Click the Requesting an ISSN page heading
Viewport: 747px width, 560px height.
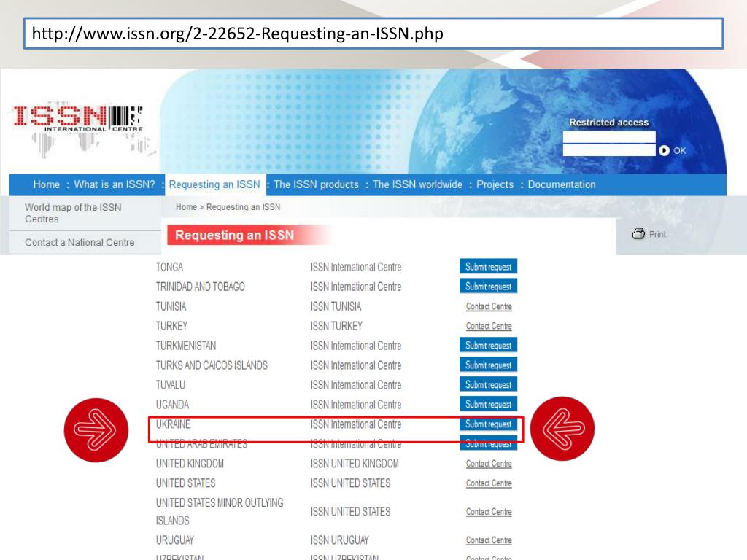tap(234, 236)
